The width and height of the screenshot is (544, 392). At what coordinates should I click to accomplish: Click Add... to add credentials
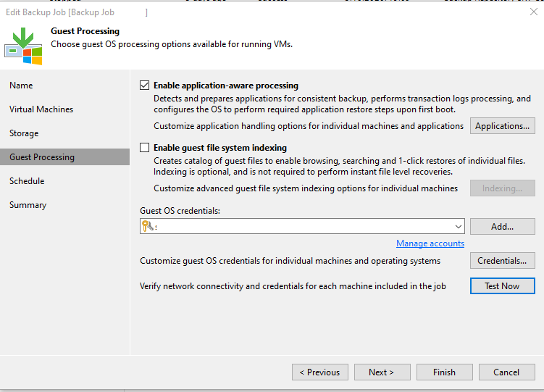pyautogui.click(x=502, y=227)
